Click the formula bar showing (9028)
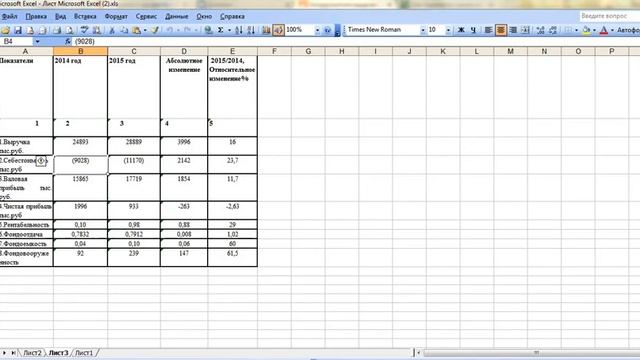 pyautogui.click(x=355, y=42)
